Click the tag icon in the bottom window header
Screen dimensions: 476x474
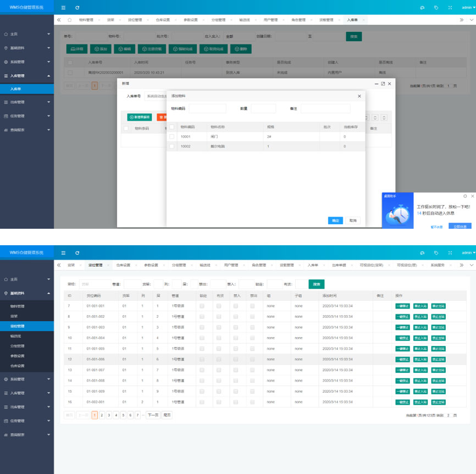(x=436, y=253)
